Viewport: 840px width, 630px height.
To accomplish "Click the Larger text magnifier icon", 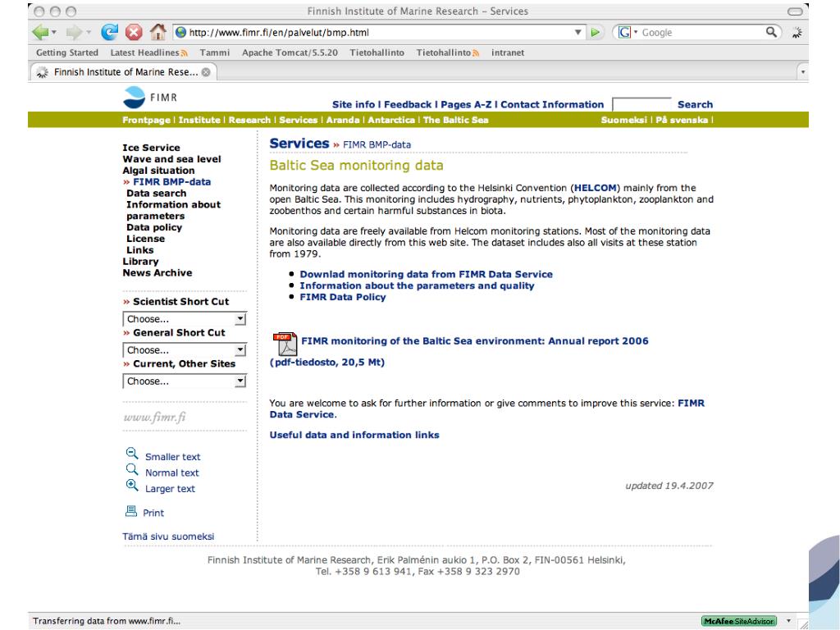I will (x=132, y=486).
